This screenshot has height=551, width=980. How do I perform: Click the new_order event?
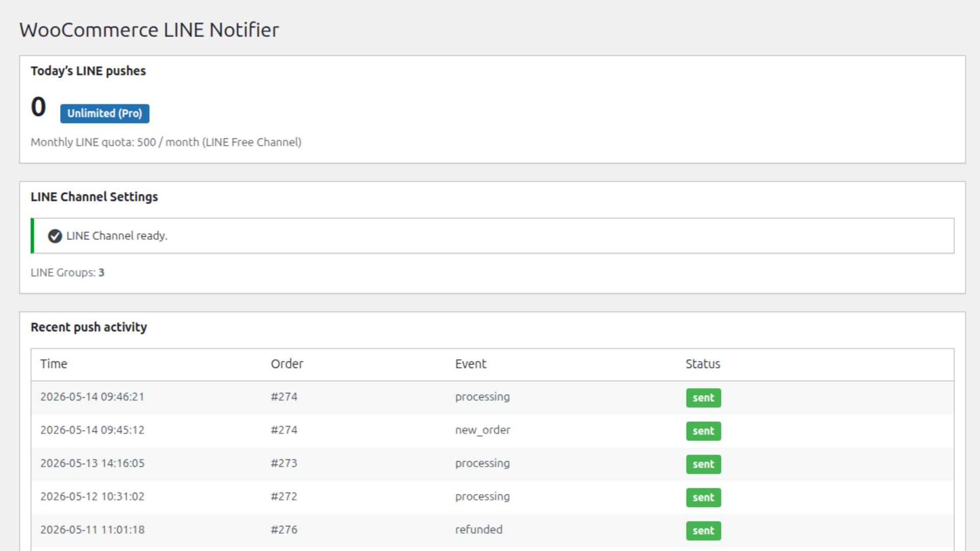click(483, 430)
